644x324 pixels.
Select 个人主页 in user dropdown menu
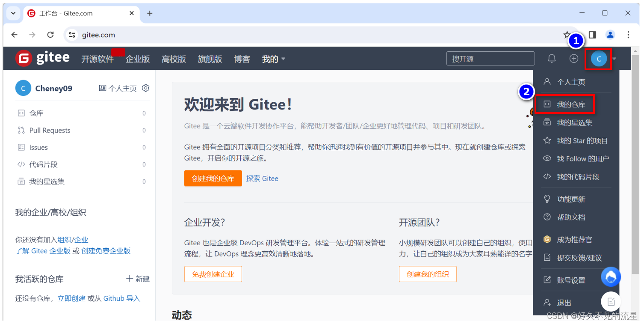576,82
